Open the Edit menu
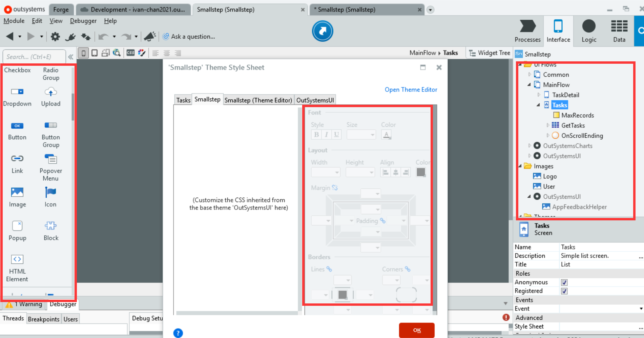 point(37,21)
